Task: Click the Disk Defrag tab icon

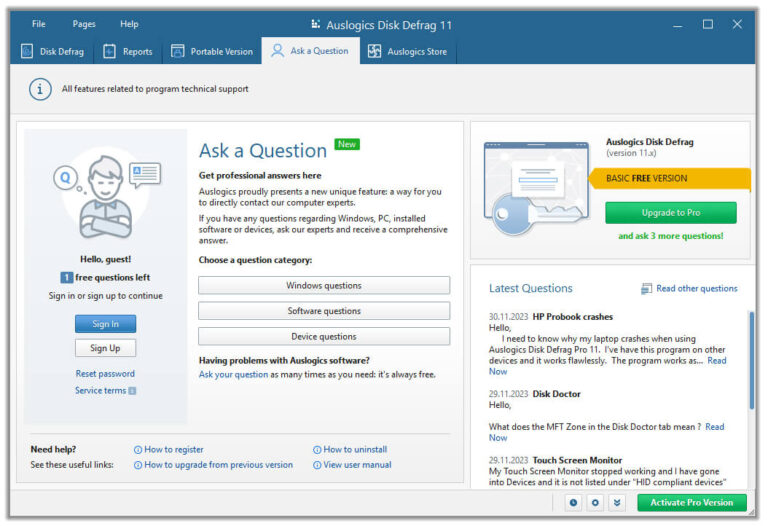Action: click(x=27, y=51)
